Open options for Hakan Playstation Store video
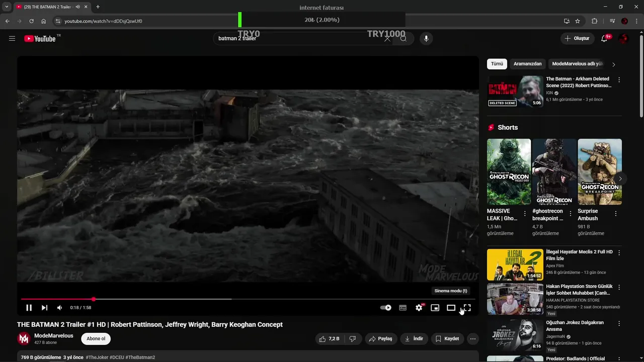Screen dimensions: 644x362 619,288
